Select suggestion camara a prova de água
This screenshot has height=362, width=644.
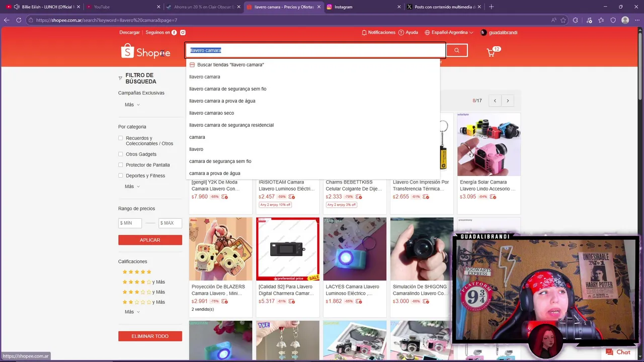point(313,173)
